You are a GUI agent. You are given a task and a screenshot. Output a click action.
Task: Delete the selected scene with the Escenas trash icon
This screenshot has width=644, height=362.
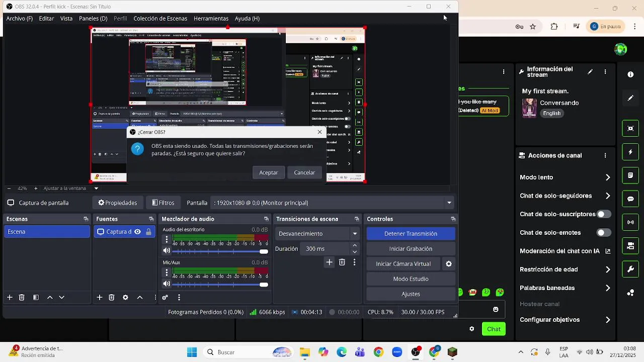22,298
